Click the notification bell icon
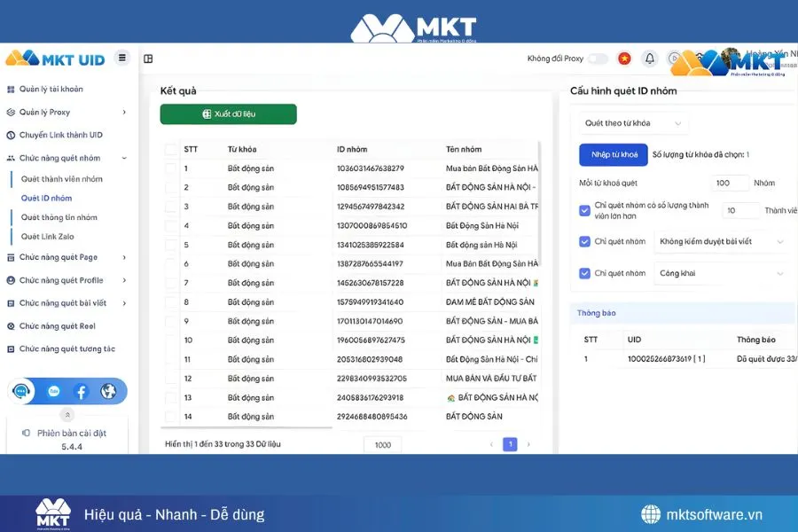The image size is (798, 532). pyautogui.click(x=649, y=58)
